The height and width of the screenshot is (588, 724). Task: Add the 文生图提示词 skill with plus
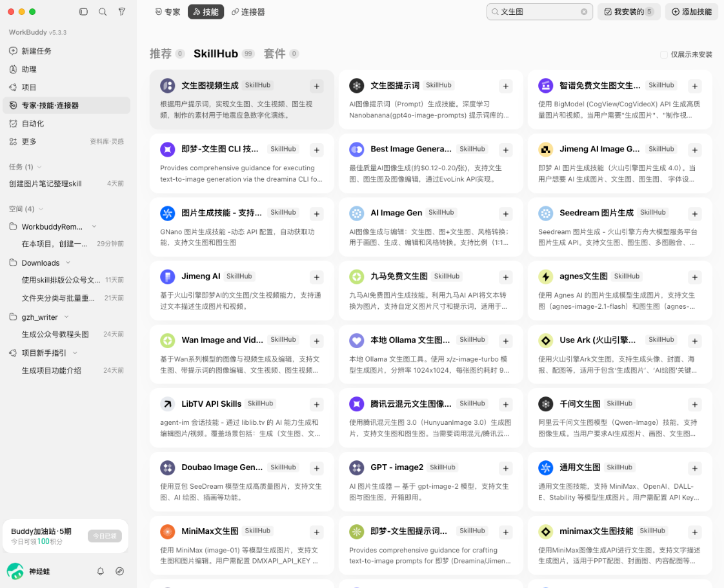[506, 86]
